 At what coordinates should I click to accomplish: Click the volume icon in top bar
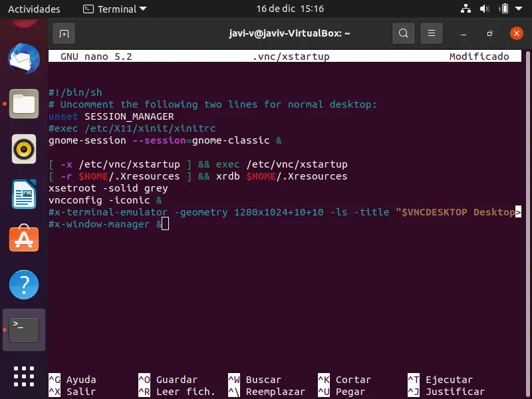tap(483, 9)
